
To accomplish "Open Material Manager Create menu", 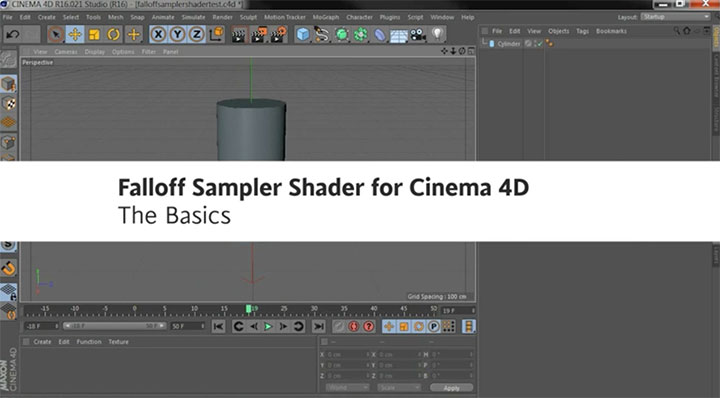I will (42, 342).
